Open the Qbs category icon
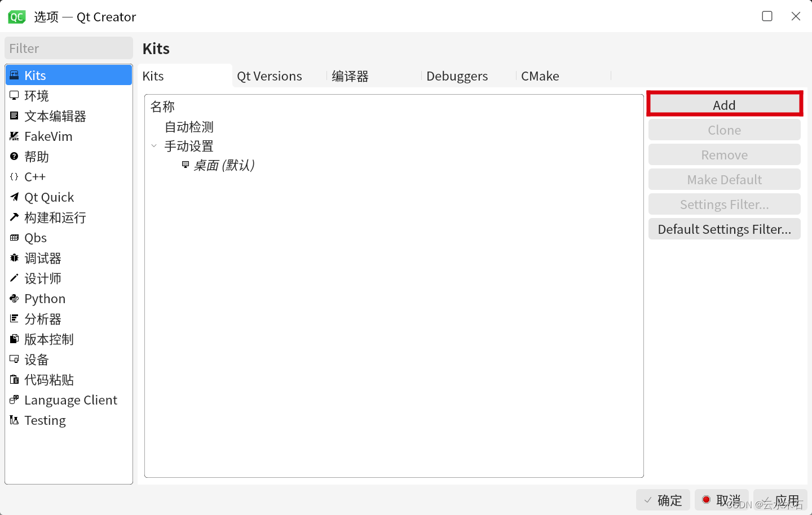This screenshot has width=812, height=515. (x=15, y=237)
